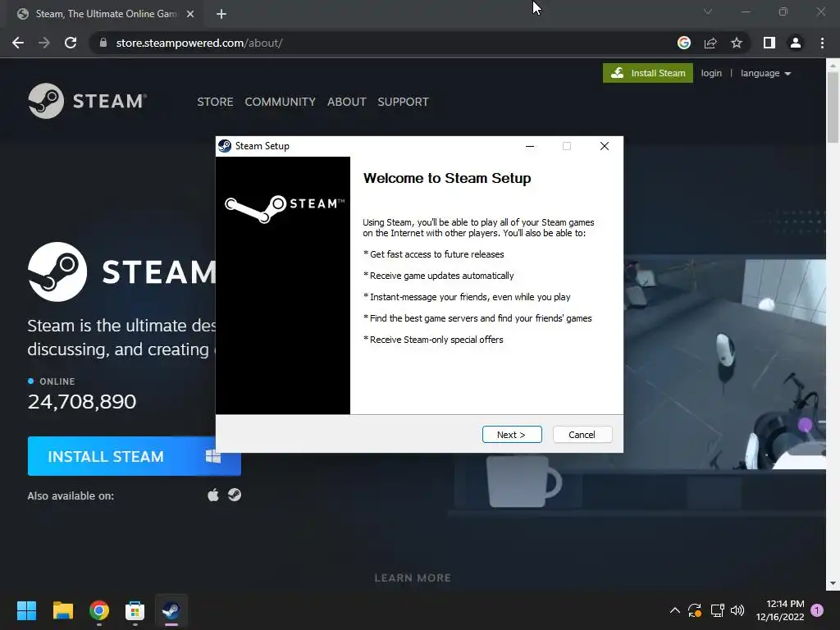840x630 pixels.
Task: Open the sync update tray icon
Action: 695,610
